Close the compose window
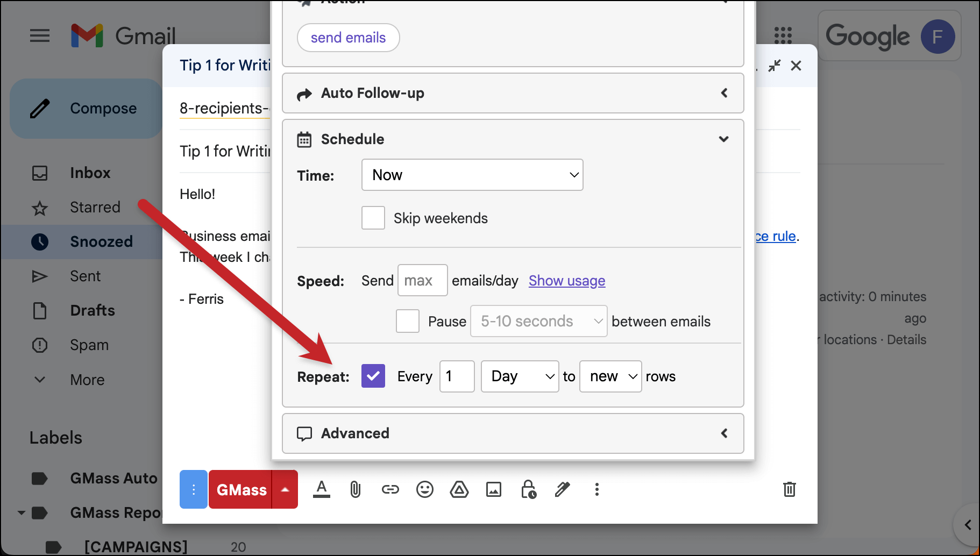The height and width of the screenshot is (556, 980). 796,66
